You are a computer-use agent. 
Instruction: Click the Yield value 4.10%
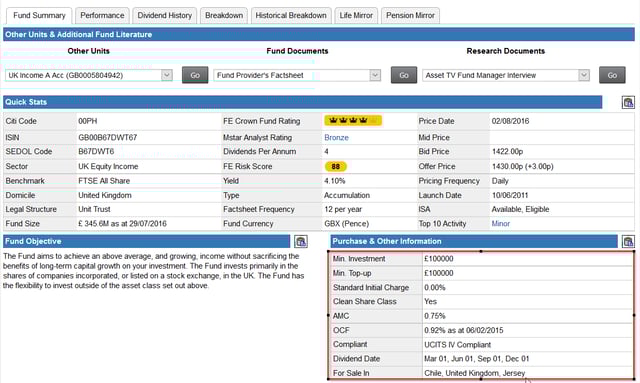tap(335, 181)
